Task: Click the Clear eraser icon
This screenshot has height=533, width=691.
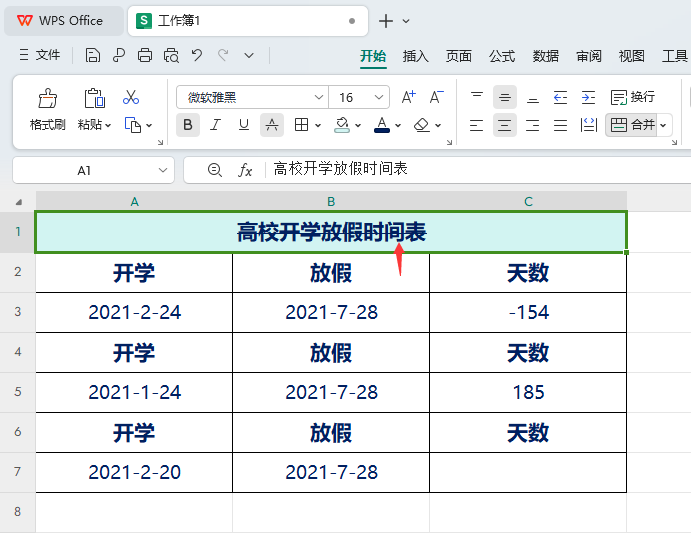Action: (422, 125)
